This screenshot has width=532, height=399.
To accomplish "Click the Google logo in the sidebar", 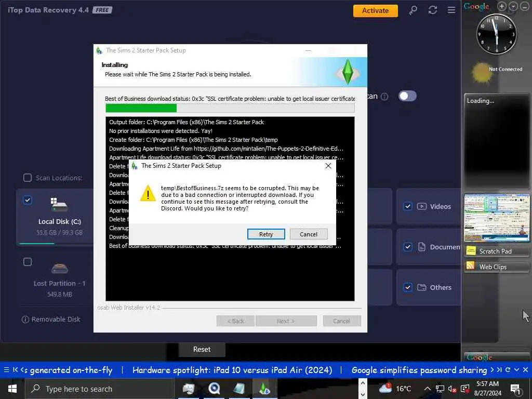I will coord(476,6).
